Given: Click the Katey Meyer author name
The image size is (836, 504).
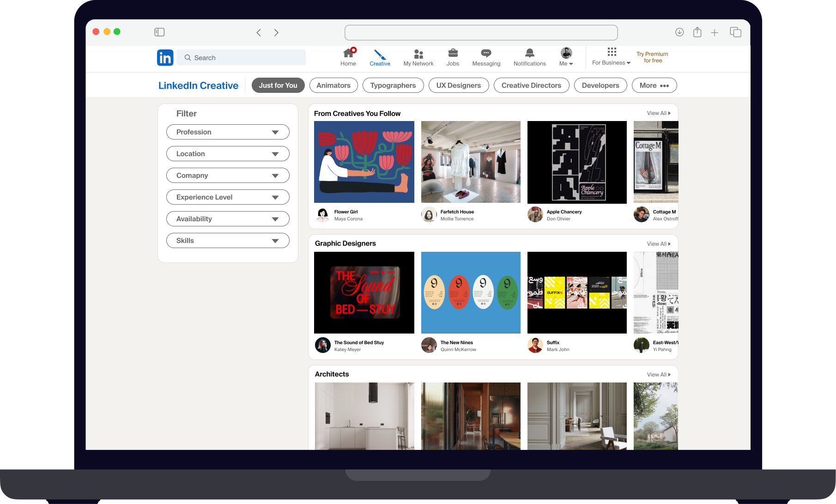Looking at the screenshot, I should (347, 350).
